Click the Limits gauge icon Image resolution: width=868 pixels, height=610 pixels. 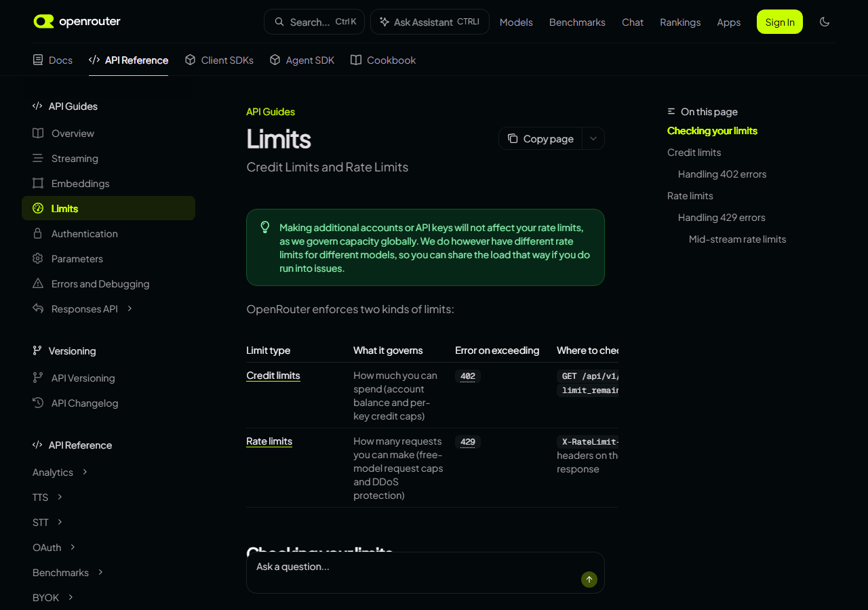click(x=38, y=209)
